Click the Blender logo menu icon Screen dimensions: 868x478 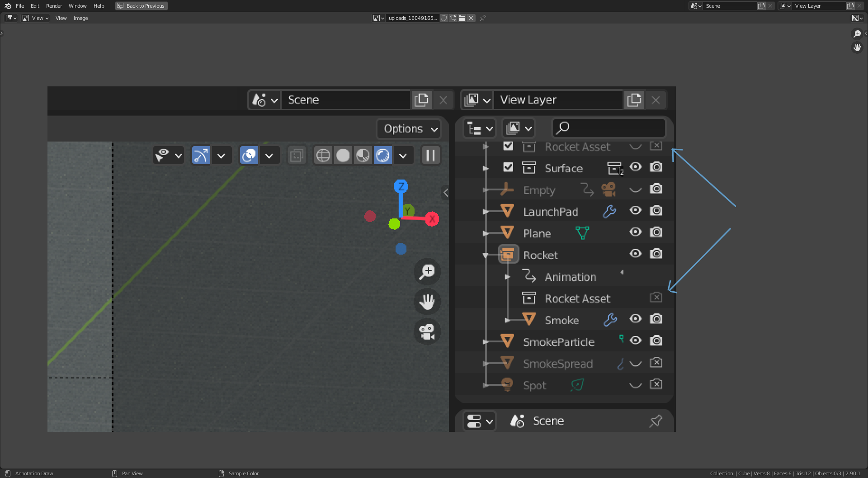(8, 6)
